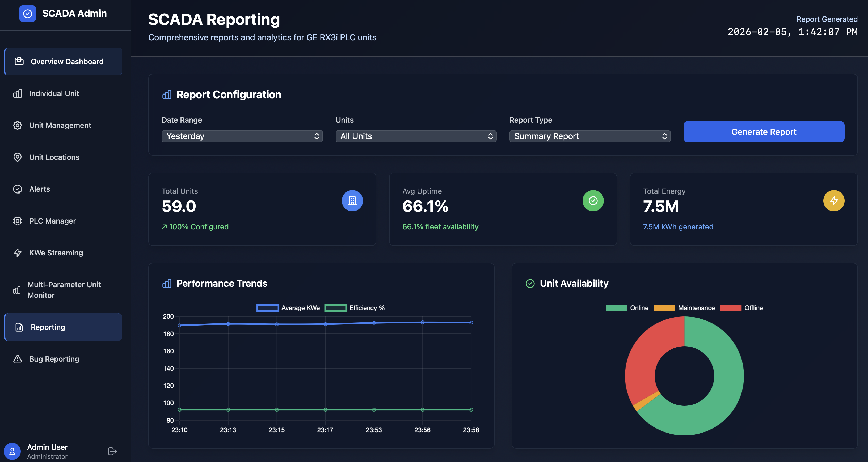Open KWe Streaming in the sidebar
The width and height of the screenshot is (868, 462).
click(x=63, y=253)
